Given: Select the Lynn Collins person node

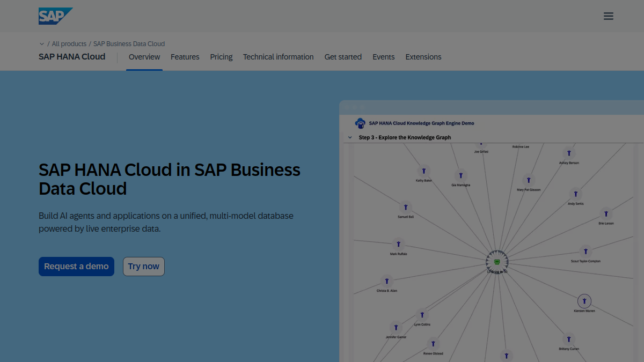Looking at the screenshot, I should pyautogui.click(x=422, y=315).
